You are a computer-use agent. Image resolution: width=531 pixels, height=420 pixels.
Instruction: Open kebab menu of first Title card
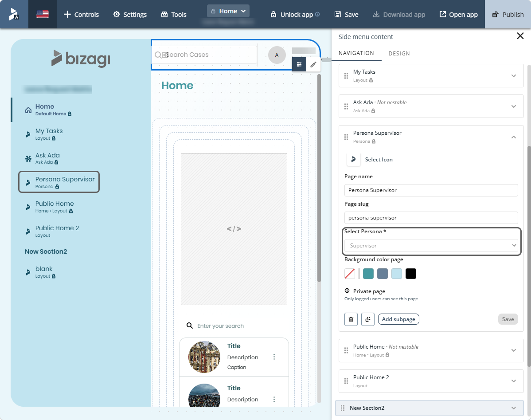[274, 357]
